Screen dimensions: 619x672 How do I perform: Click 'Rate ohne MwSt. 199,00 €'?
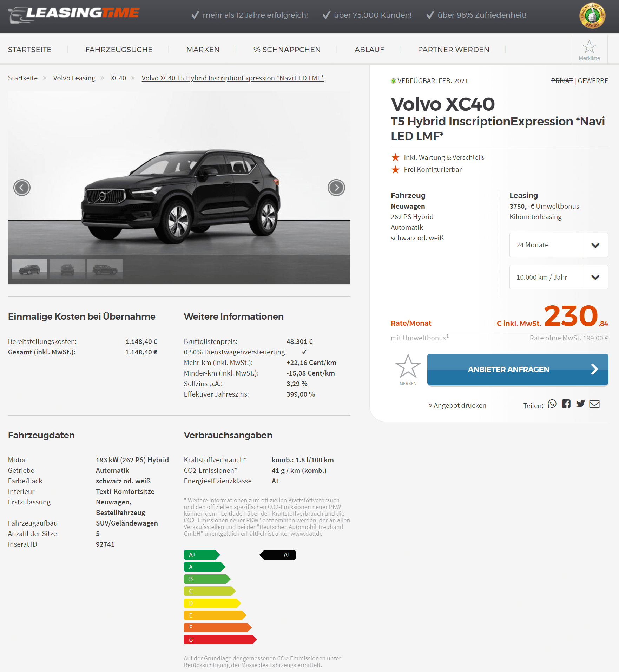coord(569,338)
